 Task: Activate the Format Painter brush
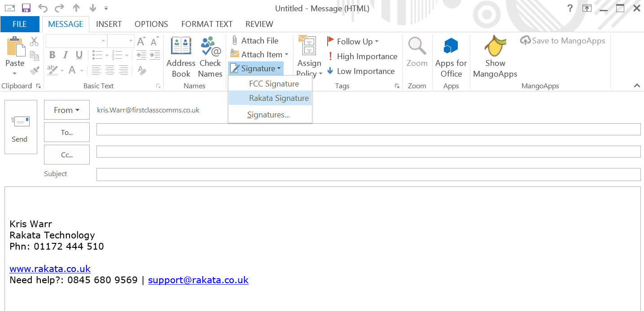tap(34, 70)
